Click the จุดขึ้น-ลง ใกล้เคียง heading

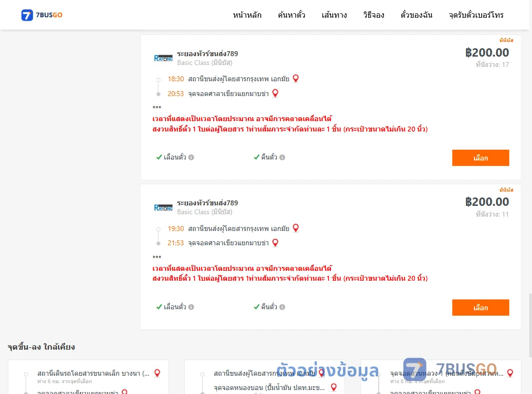[41, 347]
